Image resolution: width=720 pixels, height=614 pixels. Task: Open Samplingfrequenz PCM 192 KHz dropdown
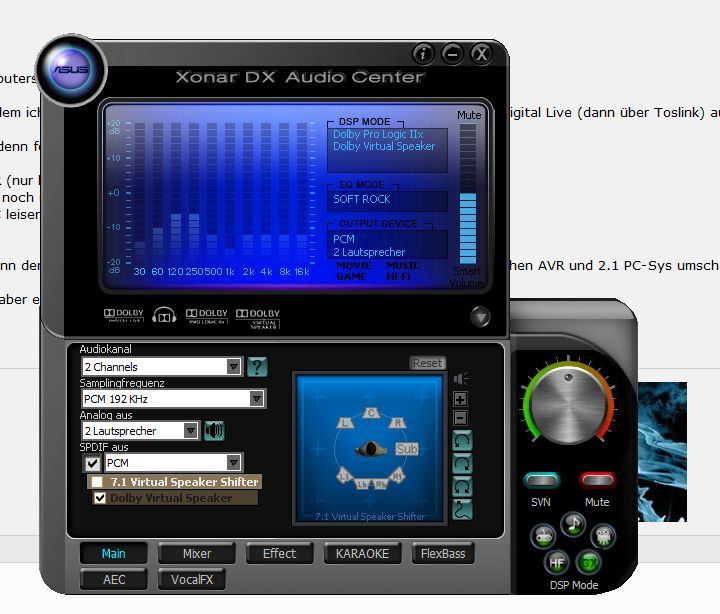(x=174, y=399)
